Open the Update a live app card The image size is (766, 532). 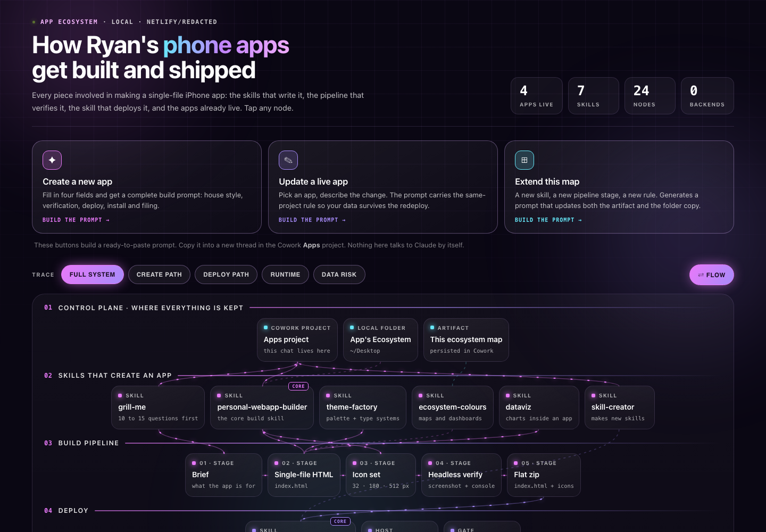(x=383, y=187)
